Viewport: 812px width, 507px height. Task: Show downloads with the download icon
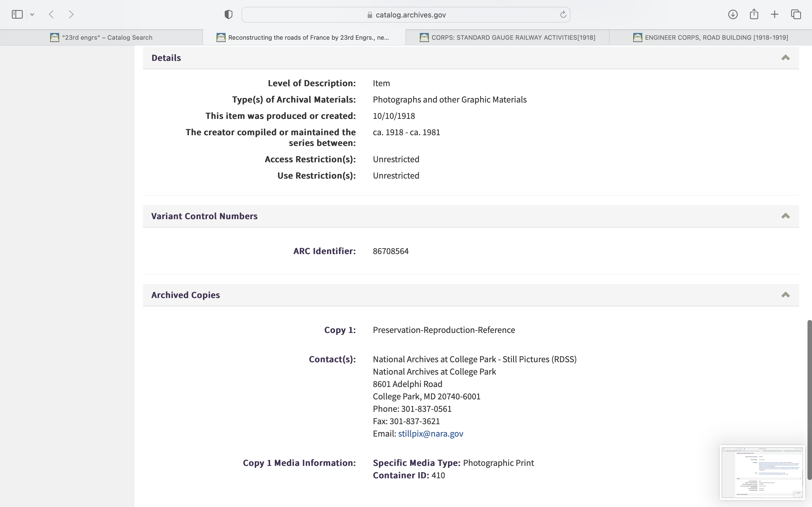(733, 14)
